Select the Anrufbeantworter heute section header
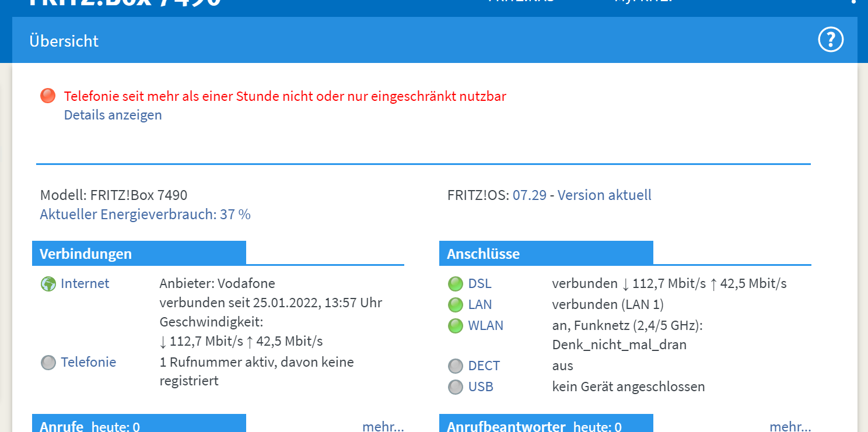 pos(546,424)
